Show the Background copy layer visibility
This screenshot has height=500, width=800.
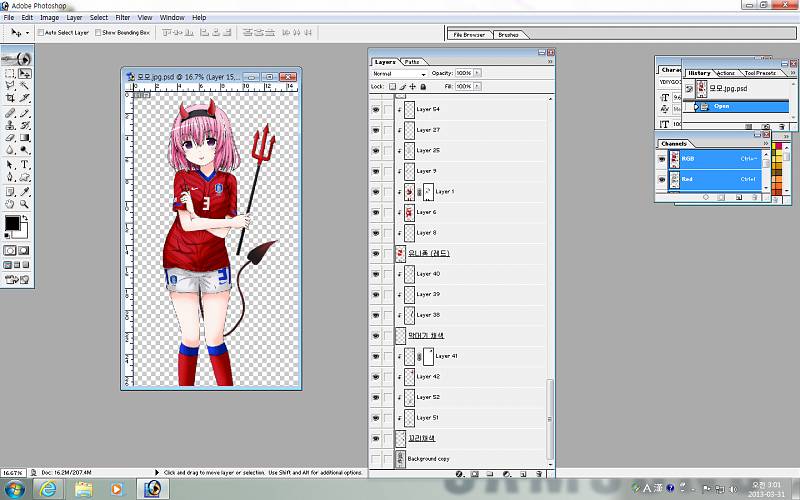click(376, 459)
